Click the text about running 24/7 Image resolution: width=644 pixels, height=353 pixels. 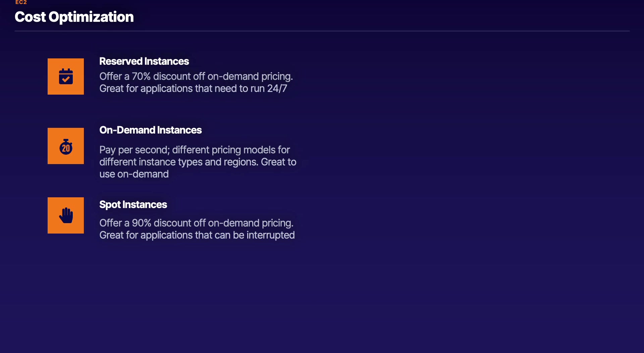193,89
